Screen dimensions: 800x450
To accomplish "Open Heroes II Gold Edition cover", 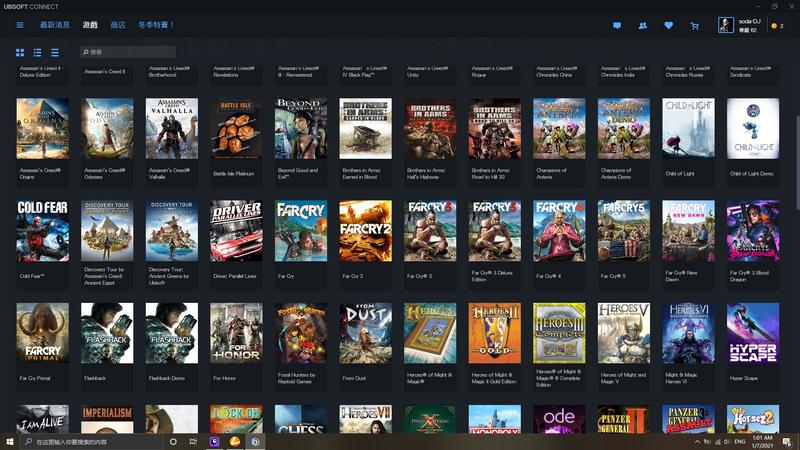I will (x=495, y=333).
